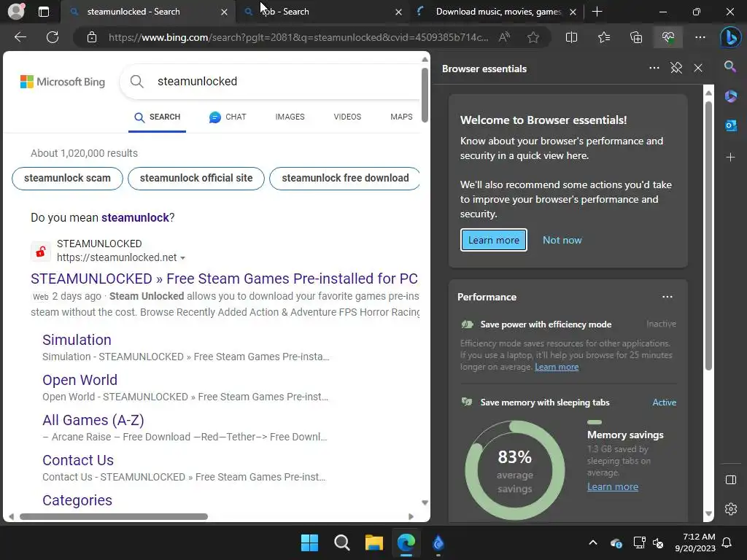The width and height of the screenshot is (747, 560).
Task: Close the Browser essentials pane
Action: tap(698, 68)
